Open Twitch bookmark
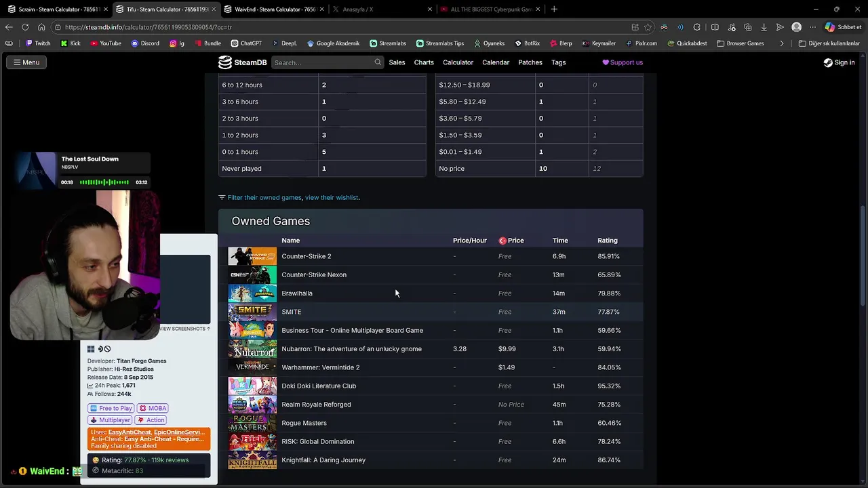 [38, 43]
